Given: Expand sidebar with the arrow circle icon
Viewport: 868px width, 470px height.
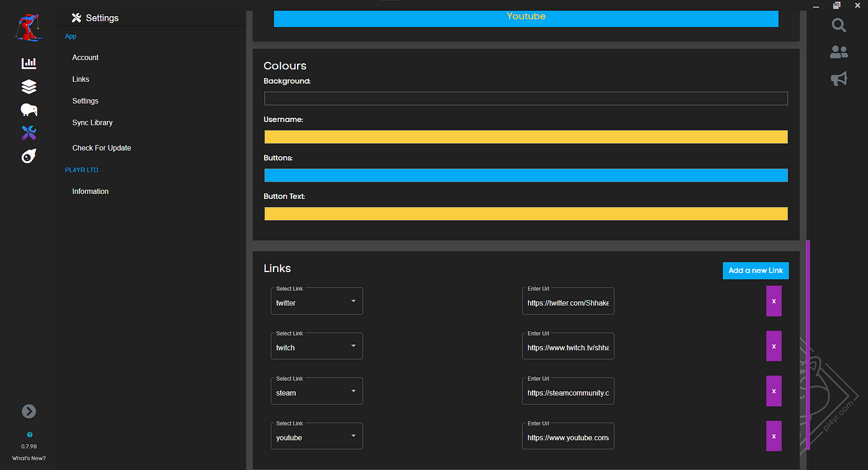Looking at the screenshot, I should tap(29, 411).
